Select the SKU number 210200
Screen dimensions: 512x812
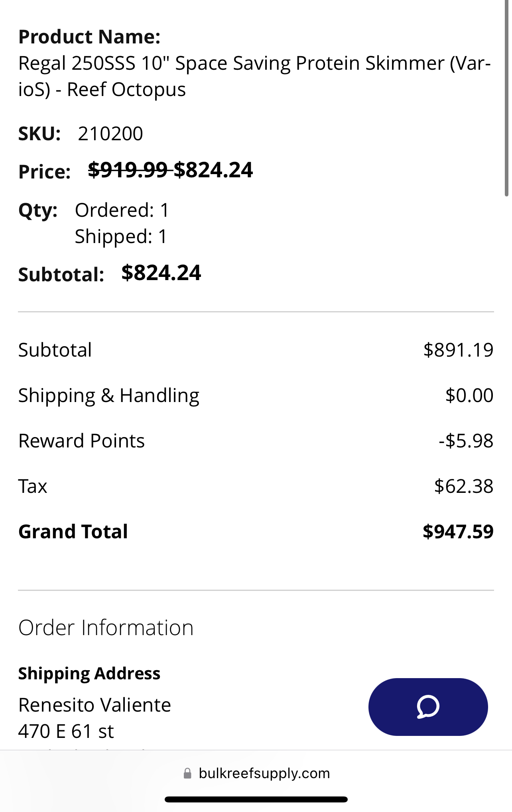110,133
